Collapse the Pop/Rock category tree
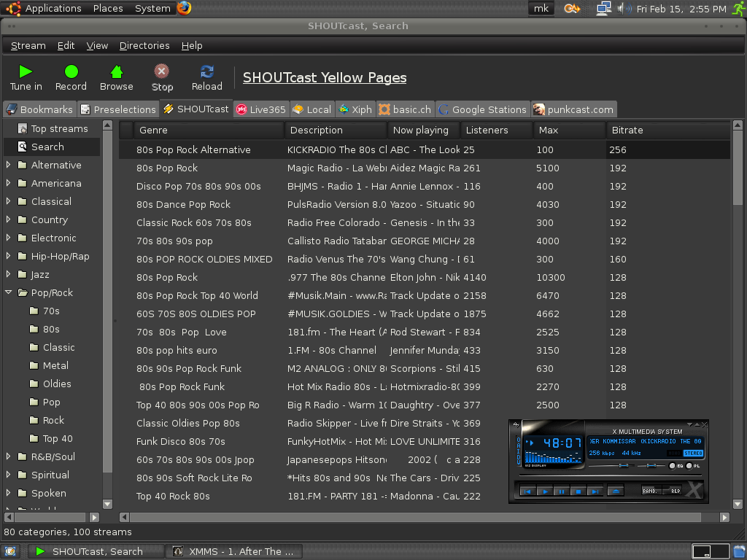Image resolution: width=747 pixels, height=560 pixels. [x=9, y=293]
